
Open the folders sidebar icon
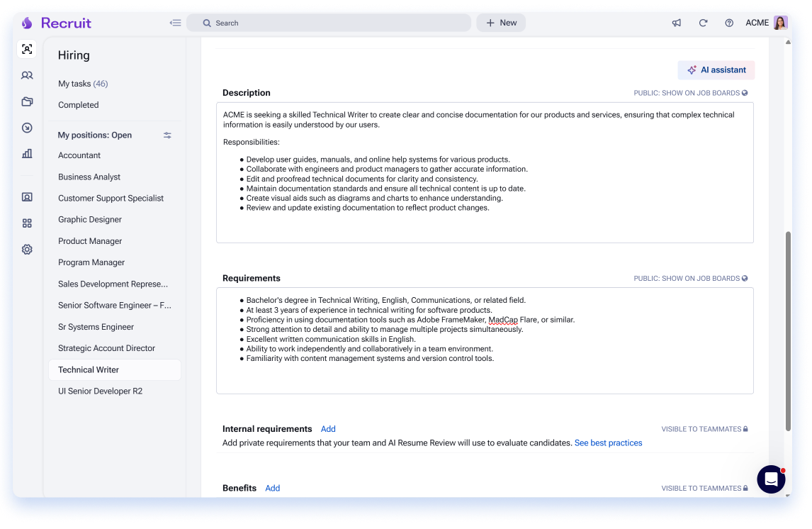[x=27, y=101]
